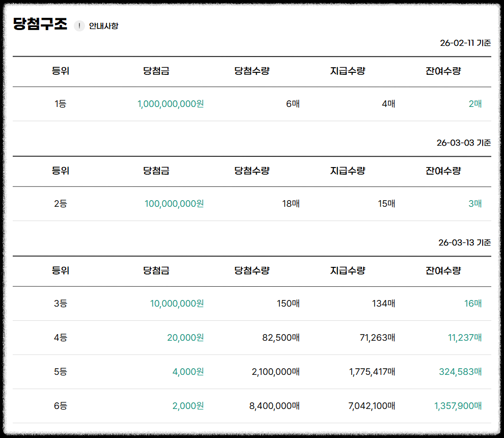Click the 1,357,900매 remaining for 6등
Screen dimensions: 504x438
[x=459, y=406]
